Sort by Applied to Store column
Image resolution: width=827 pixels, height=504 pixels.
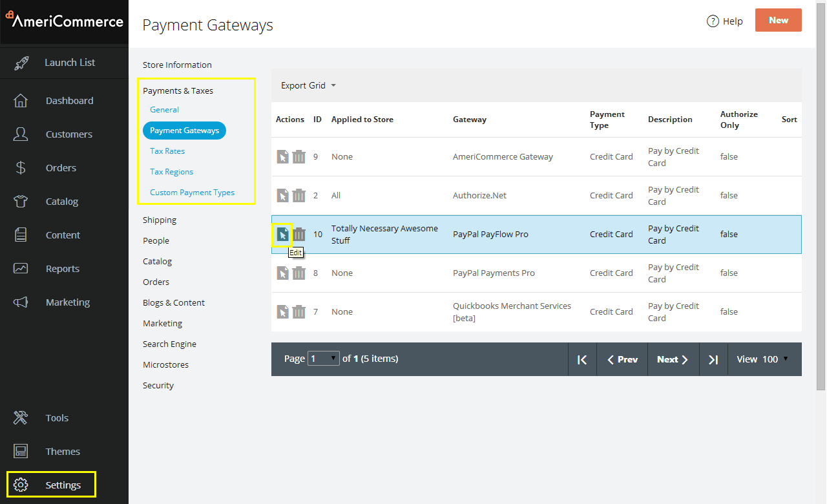click(362, 120)
